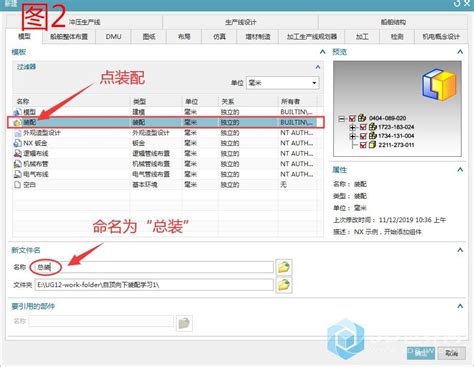Screen dimensions: 474x367
Task: Switch to the 增材制造 tab
Action: [258, 37]
